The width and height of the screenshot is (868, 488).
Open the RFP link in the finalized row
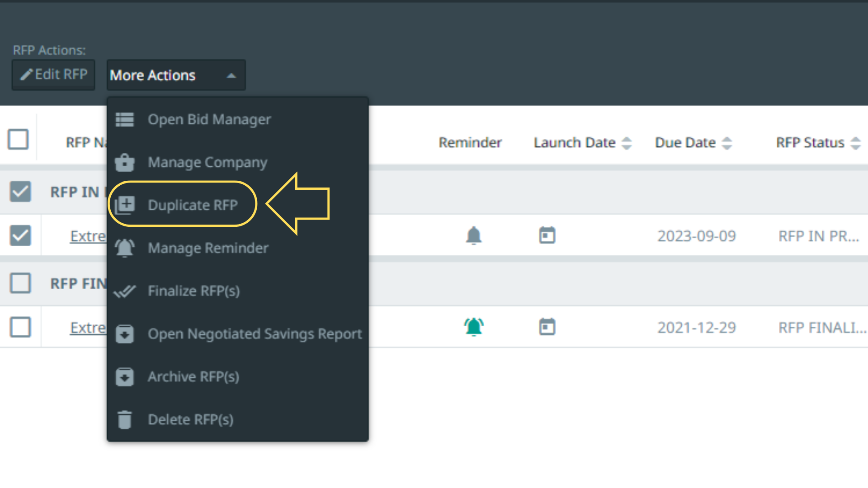pos(88,328)
